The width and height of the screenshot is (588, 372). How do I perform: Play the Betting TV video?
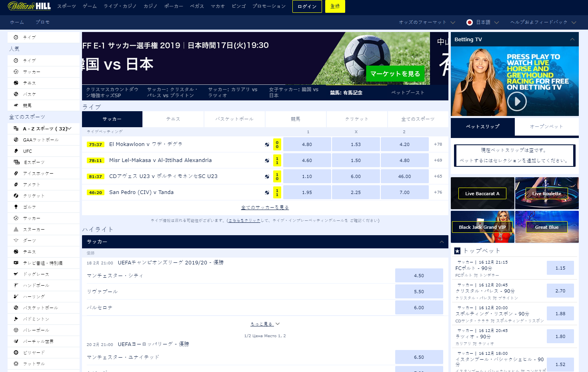(517, 102)
